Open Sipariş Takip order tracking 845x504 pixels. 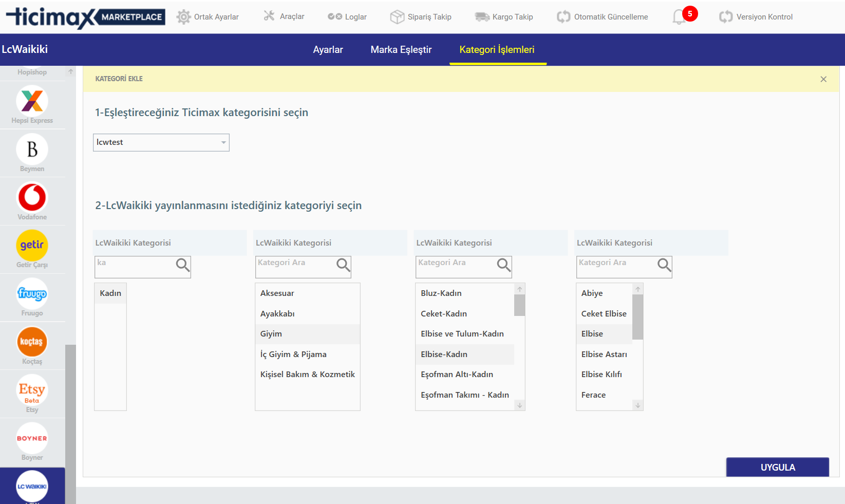tap(421, 17)
